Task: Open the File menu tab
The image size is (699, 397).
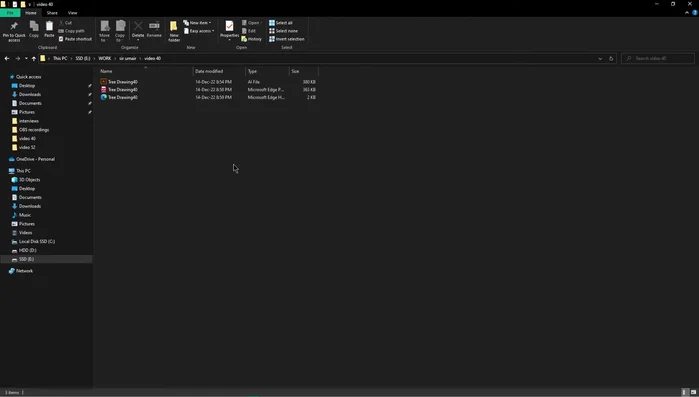Action: tap(10, 13)
